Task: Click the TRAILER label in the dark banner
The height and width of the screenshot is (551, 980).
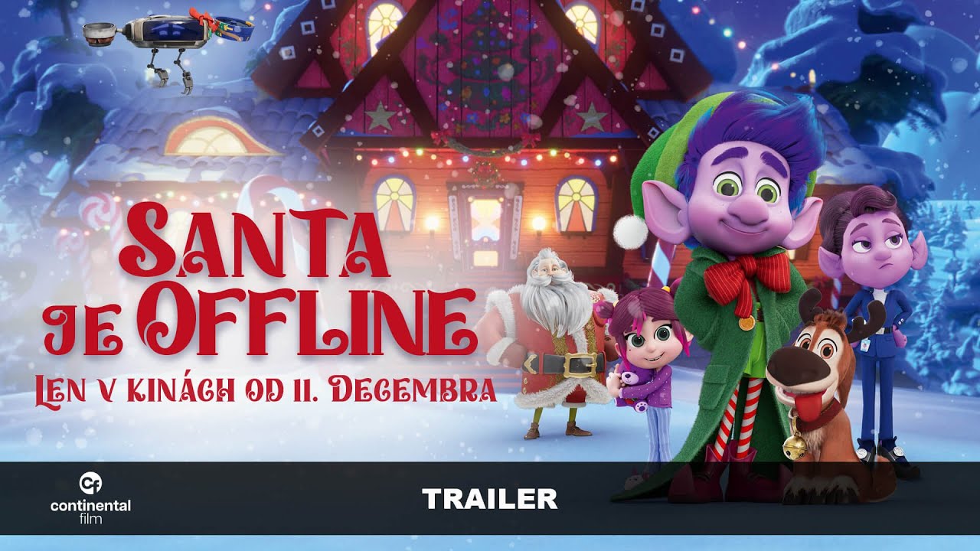Action: [x=490, y=499]
